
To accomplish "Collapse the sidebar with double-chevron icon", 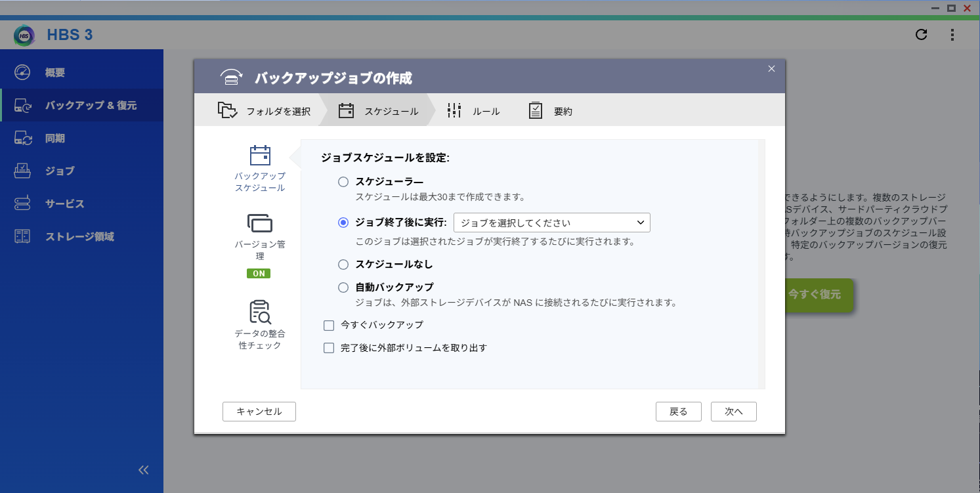I will [x=144, y=470].
